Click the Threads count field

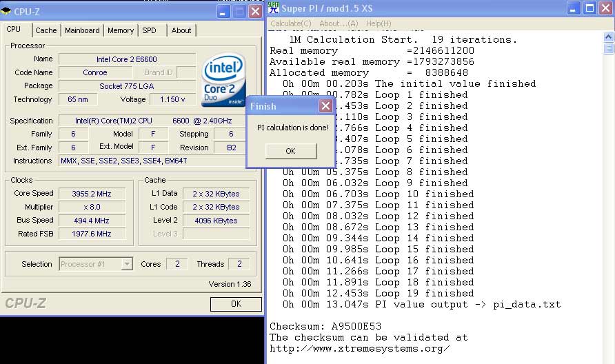tap(239, 264)
